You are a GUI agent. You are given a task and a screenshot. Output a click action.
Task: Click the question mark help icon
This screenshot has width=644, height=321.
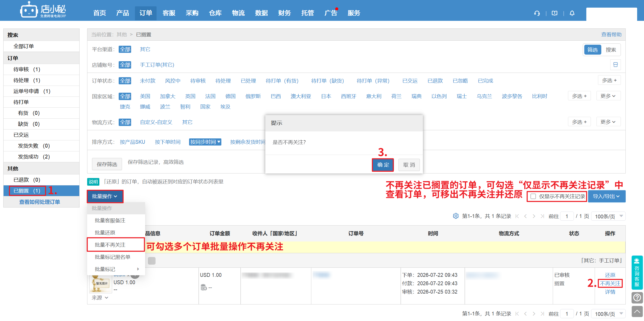(x=637, y=297)
